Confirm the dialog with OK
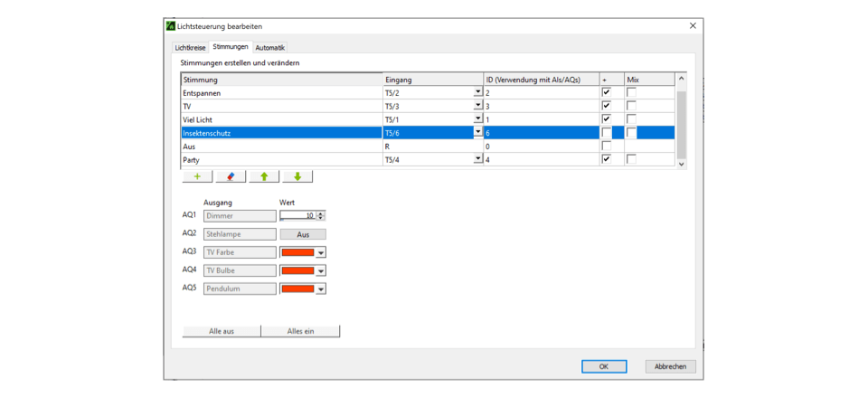 pyautogui.click(x=604, y=366)
